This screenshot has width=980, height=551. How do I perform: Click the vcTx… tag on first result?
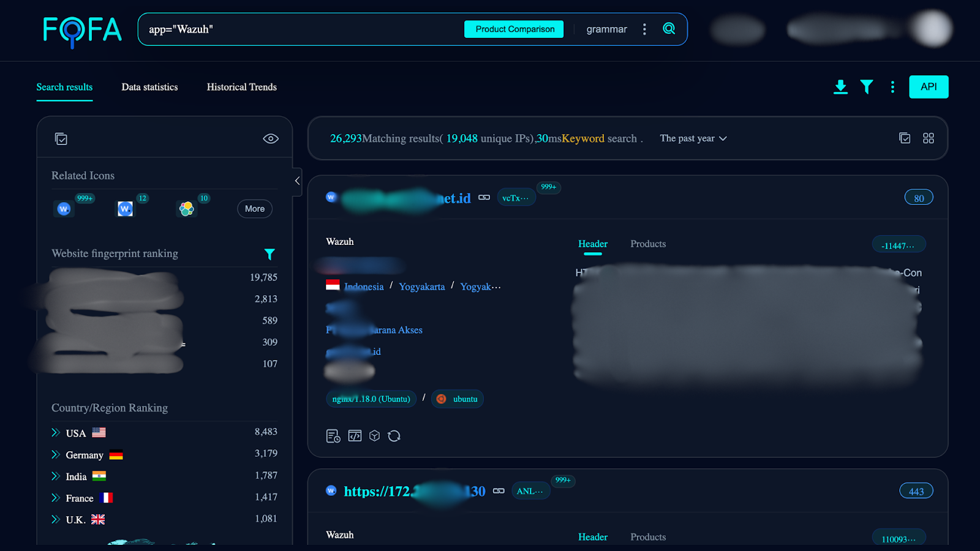[x=516, y=198]
